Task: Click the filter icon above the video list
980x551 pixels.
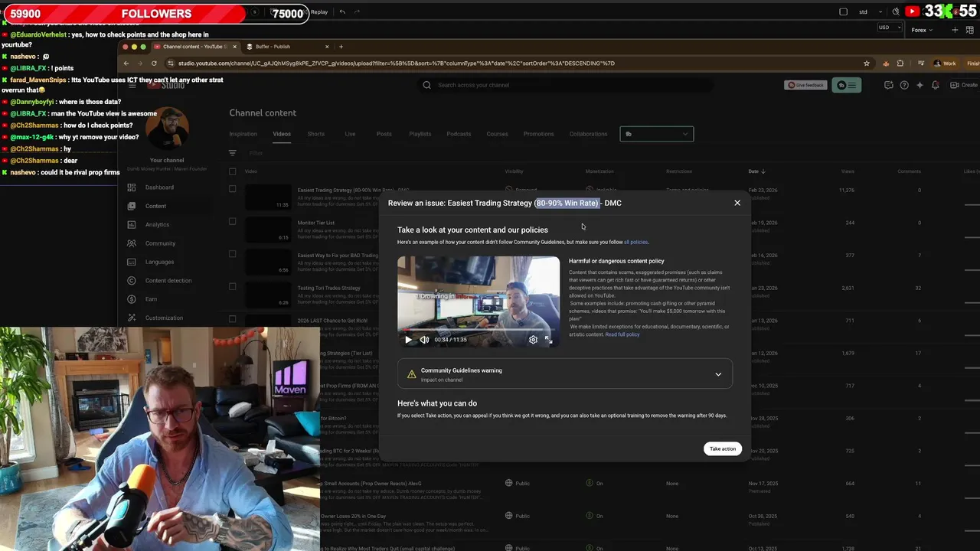Action: (x=233, y=153)
